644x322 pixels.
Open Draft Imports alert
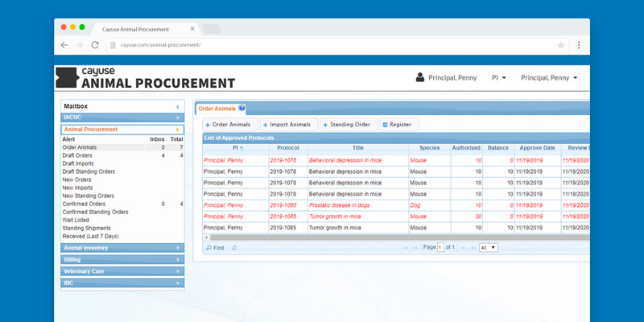pos(78,163)
